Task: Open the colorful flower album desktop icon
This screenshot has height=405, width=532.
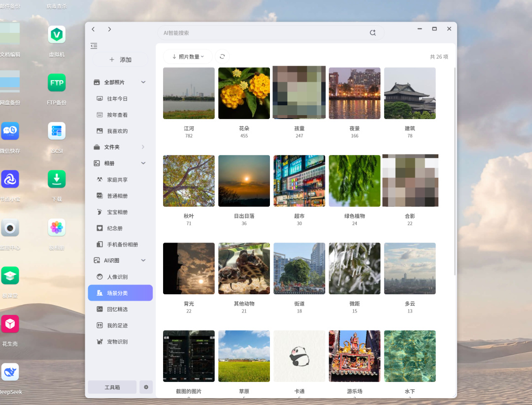Action: click(x=57, y=227)
